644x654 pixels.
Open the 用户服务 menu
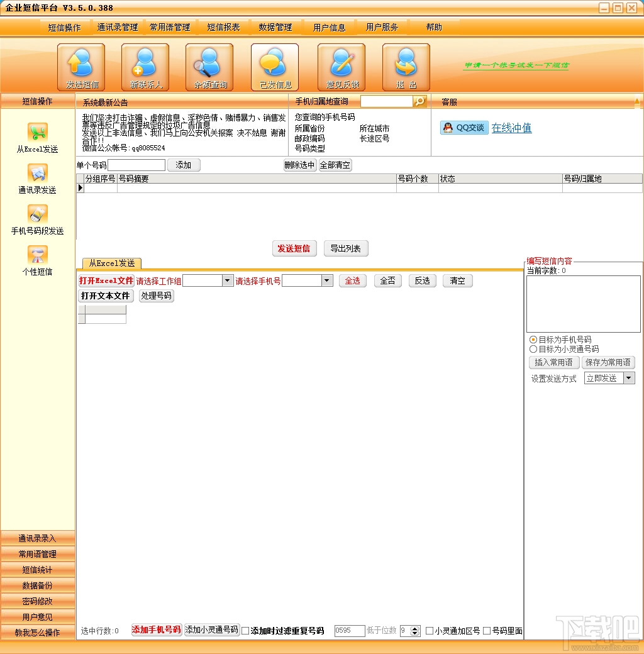[x=382, y=28]
